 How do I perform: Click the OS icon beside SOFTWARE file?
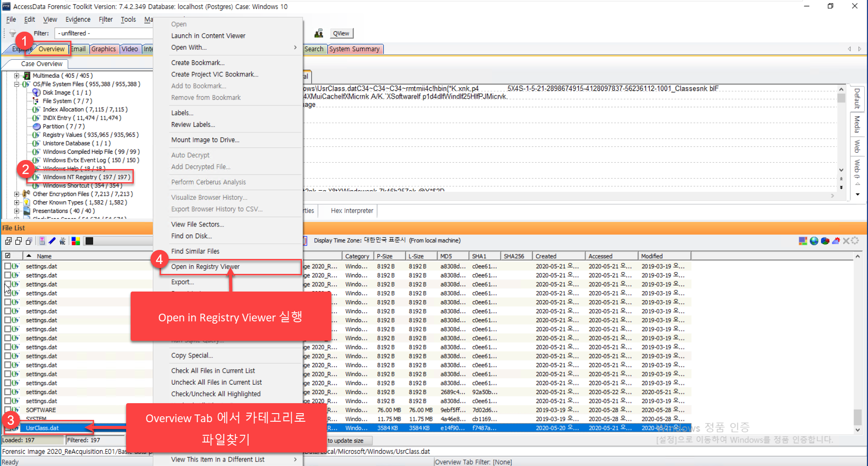coord(15,410)
